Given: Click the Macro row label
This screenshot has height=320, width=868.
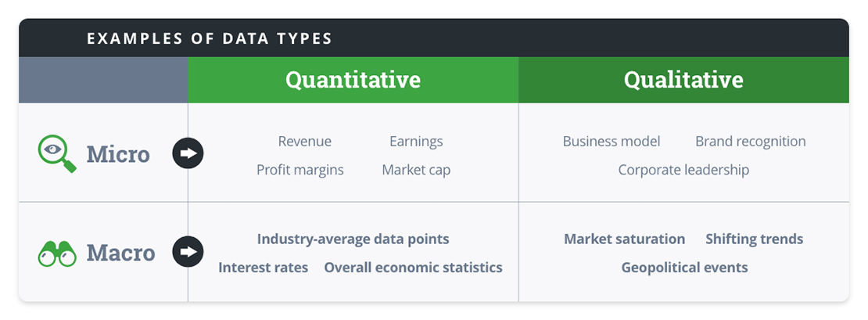Looking at the screenshot, I should coord(120,253).
